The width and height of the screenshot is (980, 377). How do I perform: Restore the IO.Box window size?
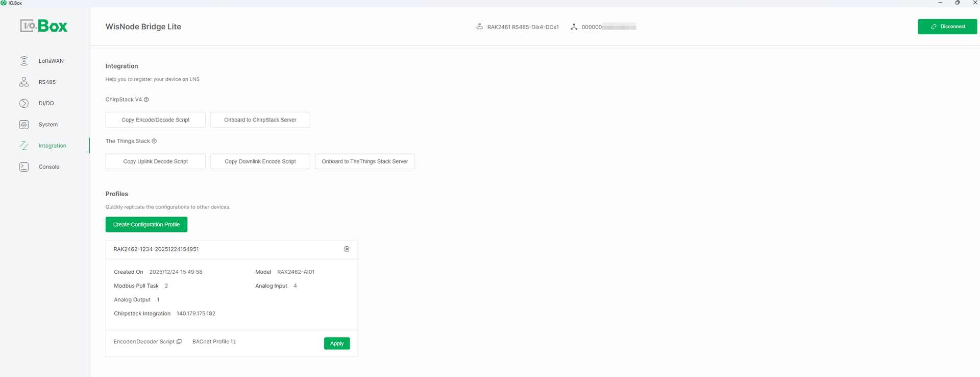958,3
